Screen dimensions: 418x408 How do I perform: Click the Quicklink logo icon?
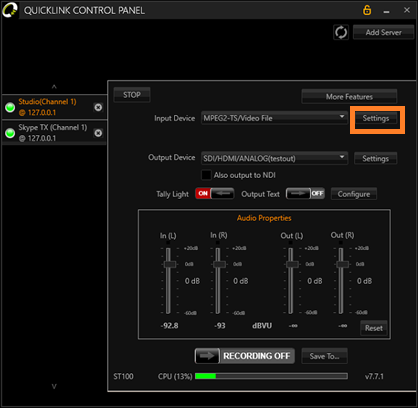10,10
